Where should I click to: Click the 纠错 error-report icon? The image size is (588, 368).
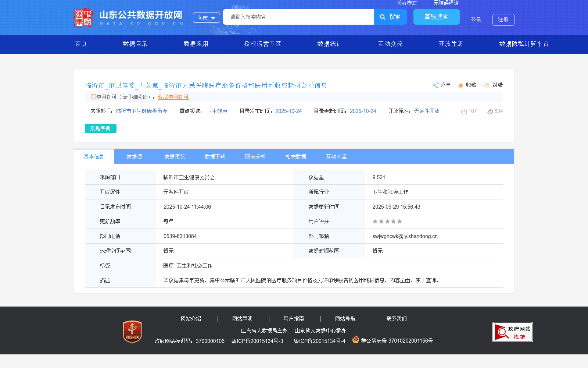pos(487,85)
